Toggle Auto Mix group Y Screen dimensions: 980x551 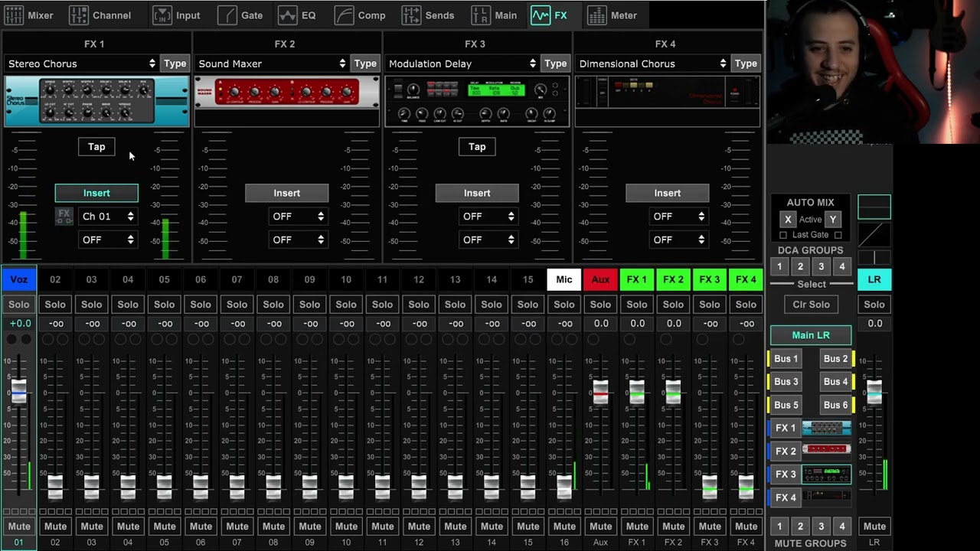pos(833,220)
